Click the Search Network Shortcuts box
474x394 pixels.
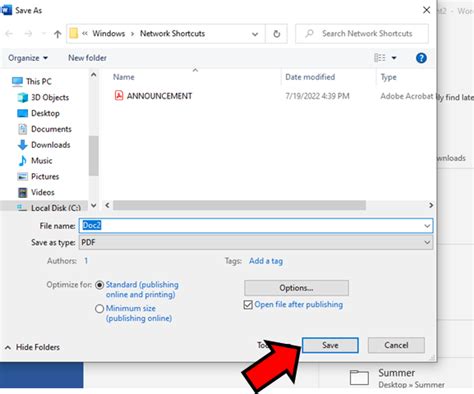(362, 34)
